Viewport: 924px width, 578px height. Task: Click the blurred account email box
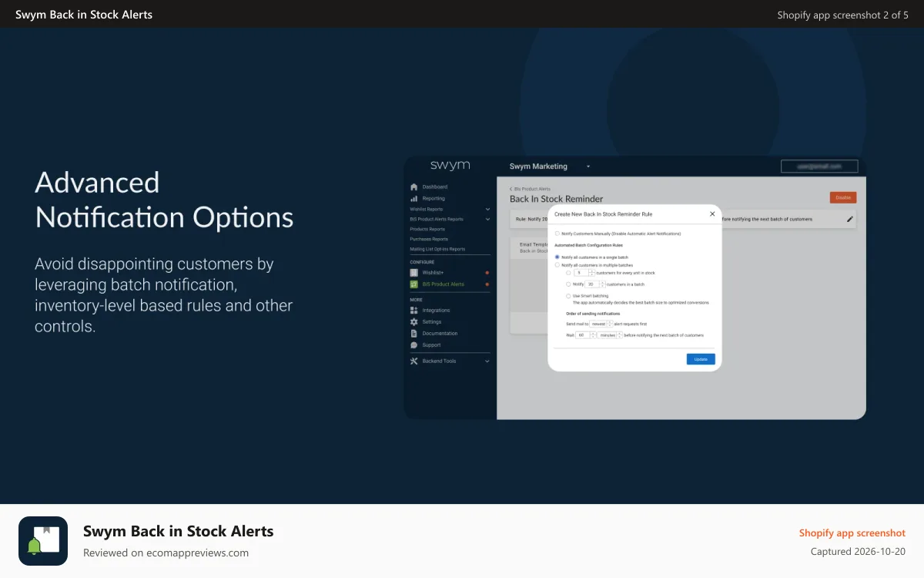(x=819, y=166)
